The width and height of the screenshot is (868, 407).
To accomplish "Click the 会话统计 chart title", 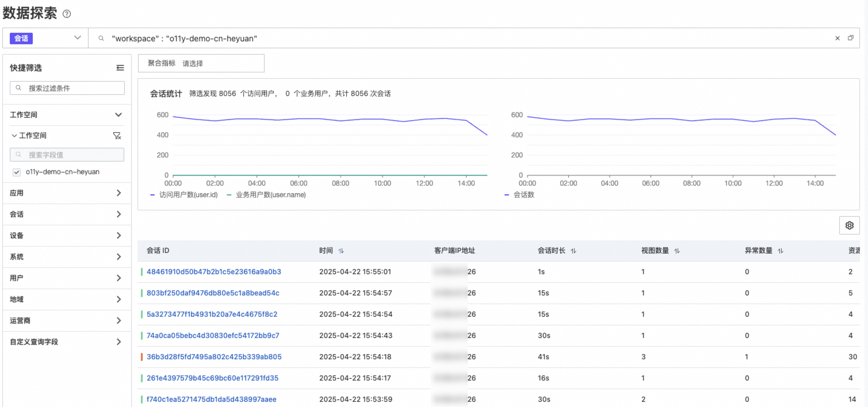I will point(166,94).
